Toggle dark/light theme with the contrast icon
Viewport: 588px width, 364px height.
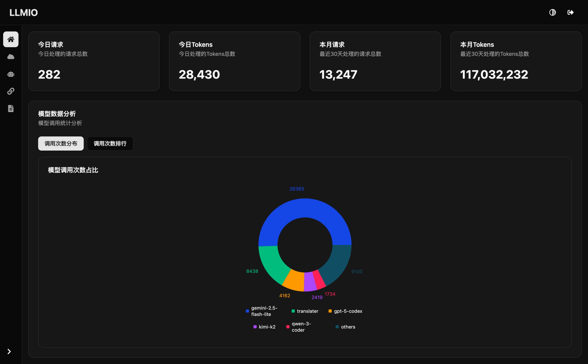tap(552, 12)
